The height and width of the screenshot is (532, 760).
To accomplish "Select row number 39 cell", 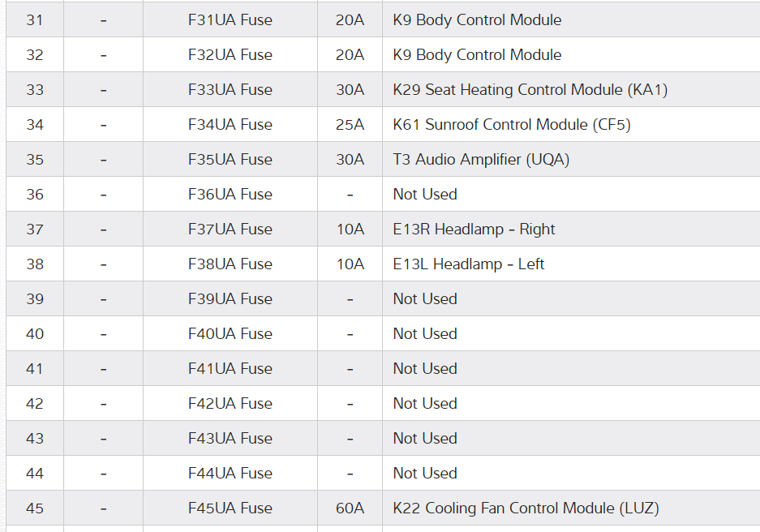I will click(x=35, y=299).
